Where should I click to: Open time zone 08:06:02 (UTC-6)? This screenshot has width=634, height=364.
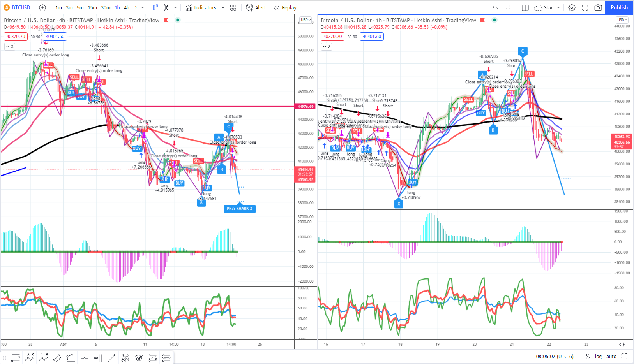[x=555, y=357]
